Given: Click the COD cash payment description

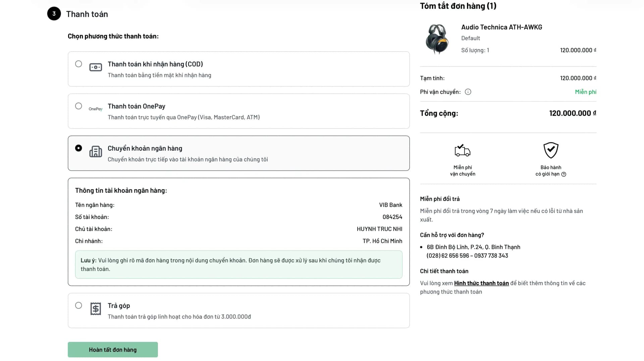Looking at the screenshot, I should pyautogui.click(x=159, y=75).
